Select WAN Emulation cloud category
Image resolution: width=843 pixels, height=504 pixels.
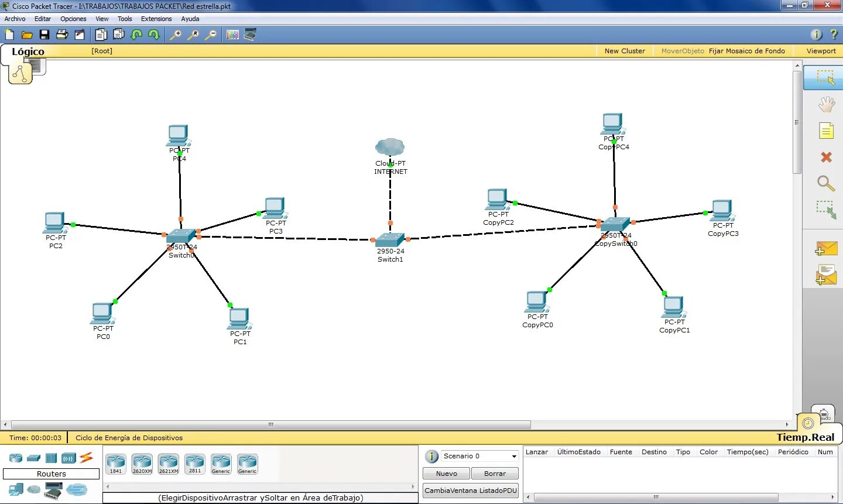(x=34, y=489)
